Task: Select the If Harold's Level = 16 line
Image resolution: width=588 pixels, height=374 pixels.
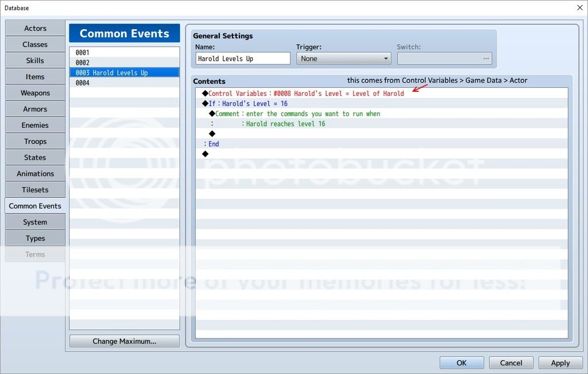Action: click(248, 103)
